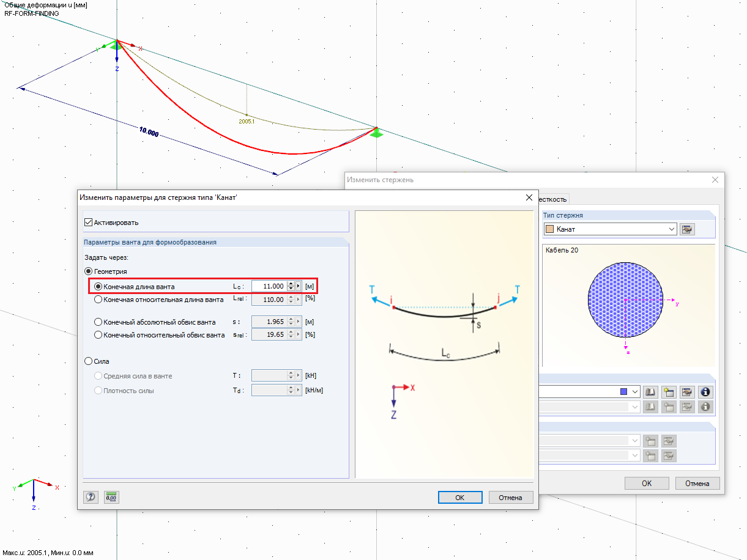Click arrow button right of Lc value
747x560 pixels.
coord(299,286)
